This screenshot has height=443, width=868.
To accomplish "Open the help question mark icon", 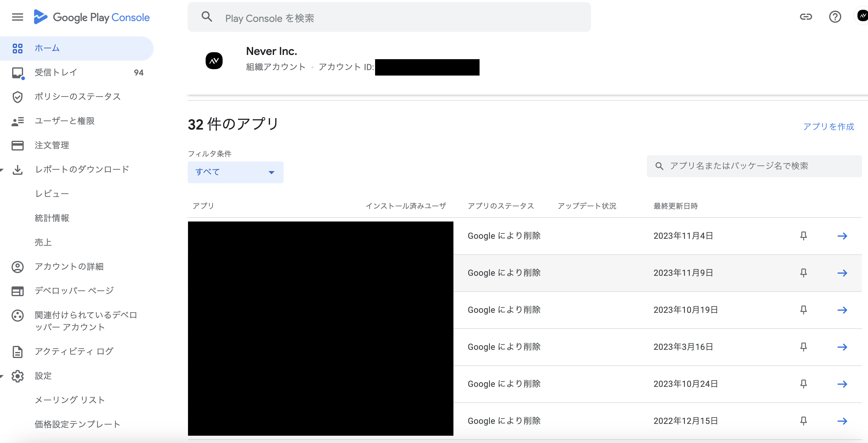I will coord(835,17).
